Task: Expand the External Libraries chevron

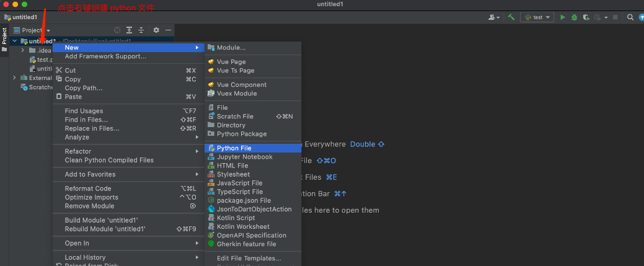Action: point(15,78)
